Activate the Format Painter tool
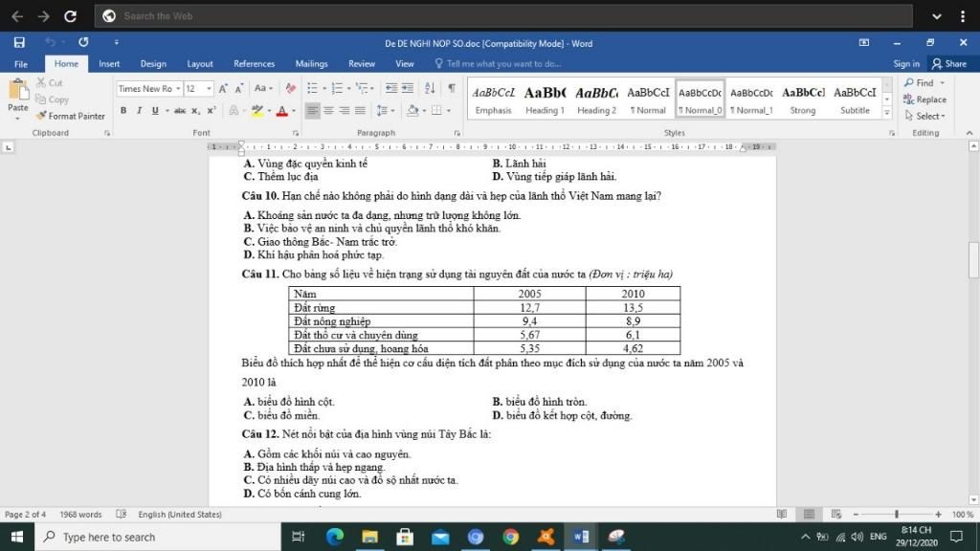 coord(71,116)
